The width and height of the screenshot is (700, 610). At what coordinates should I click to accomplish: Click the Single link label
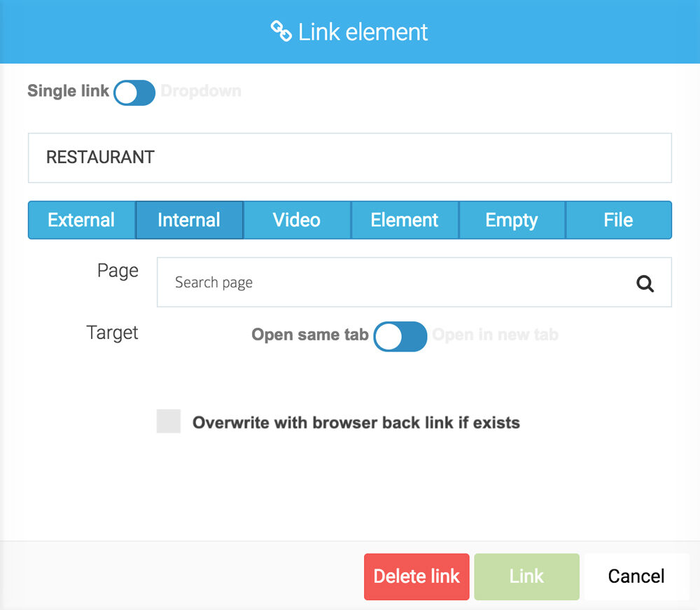tap(68, 91)
